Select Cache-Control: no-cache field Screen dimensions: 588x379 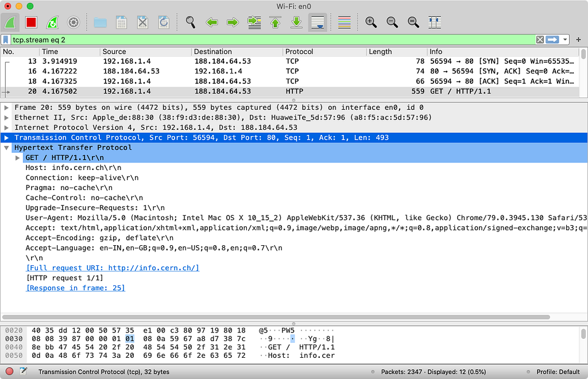84,198
